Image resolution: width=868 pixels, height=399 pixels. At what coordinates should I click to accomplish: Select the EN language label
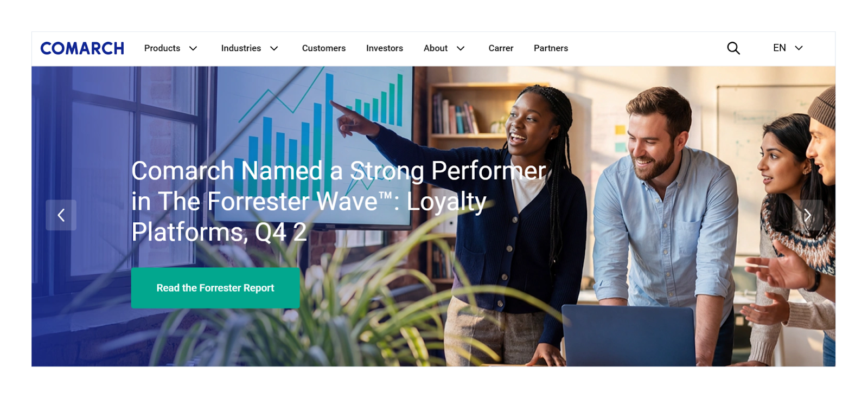(x=780, y=48)
